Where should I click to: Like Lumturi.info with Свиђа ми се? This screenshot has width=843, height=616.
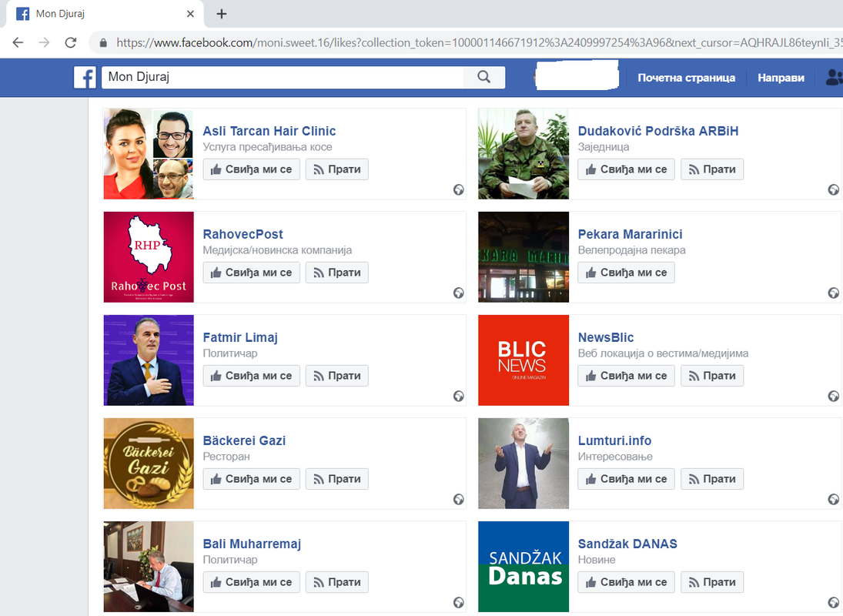click(626, 479)
